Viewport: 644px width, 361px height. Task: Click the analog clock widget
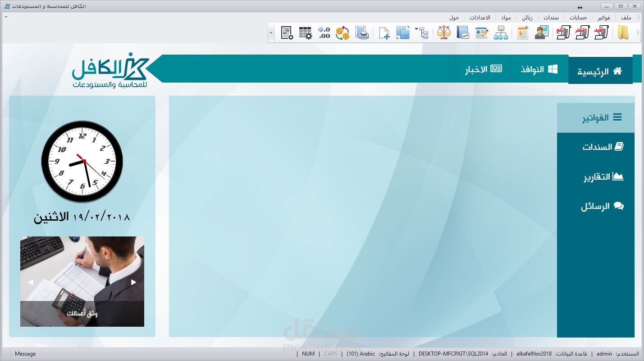82,161
